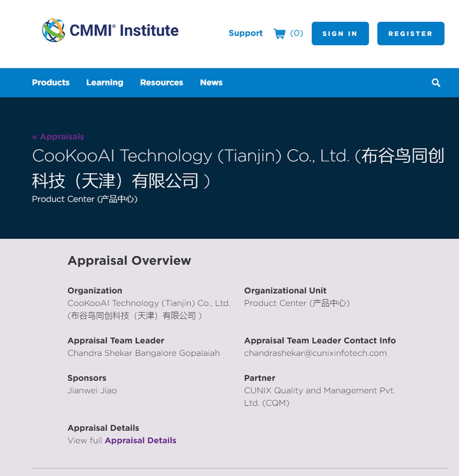Click the CMMI Institute wordmark text
This screenshot has height=476, width=459.
pyautogui.click(x=124, y=30)
